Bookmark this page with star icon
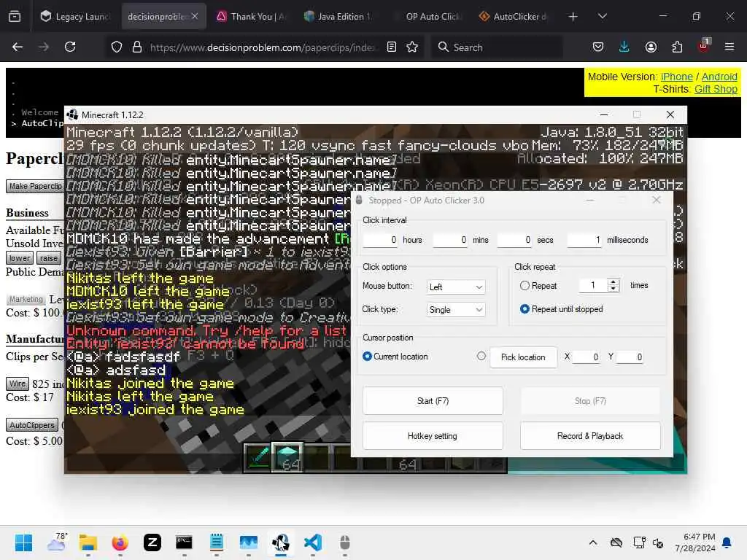Screen dimensions: 747x560 click(413, 47)
